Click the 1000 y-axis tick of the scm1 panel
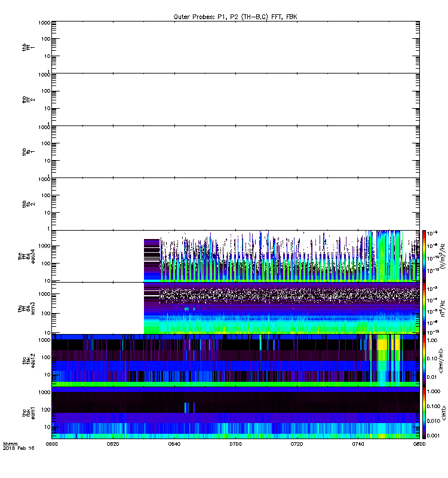448x478 pixels. [x=44, y=392]
